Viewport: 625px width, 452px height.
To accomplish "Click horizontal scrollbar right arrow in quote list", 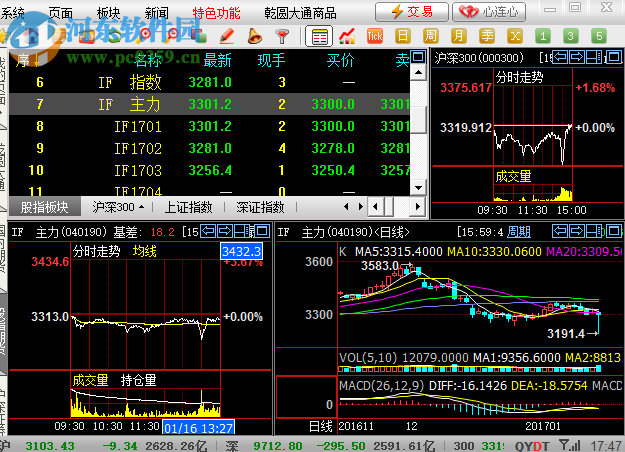I will (418, 206).
